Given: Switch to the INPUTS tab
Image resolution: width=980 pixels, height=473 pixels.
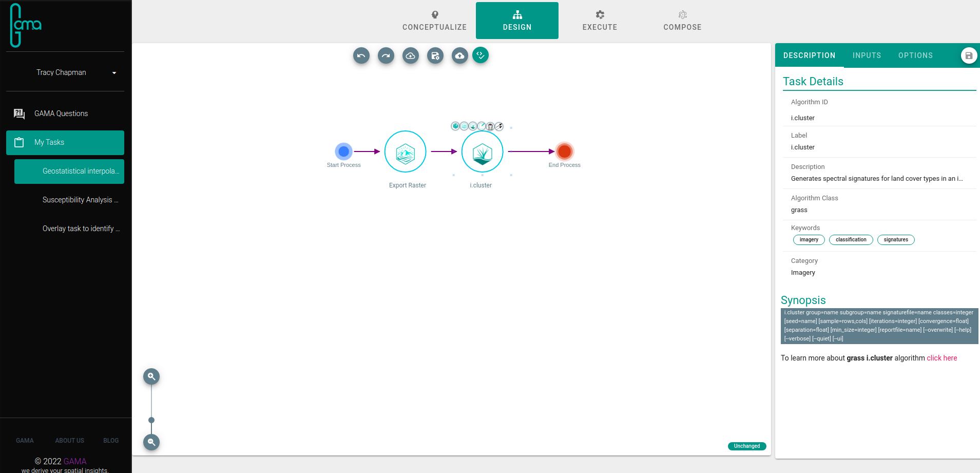Looking at the screenshot, I should click(867, 55).
